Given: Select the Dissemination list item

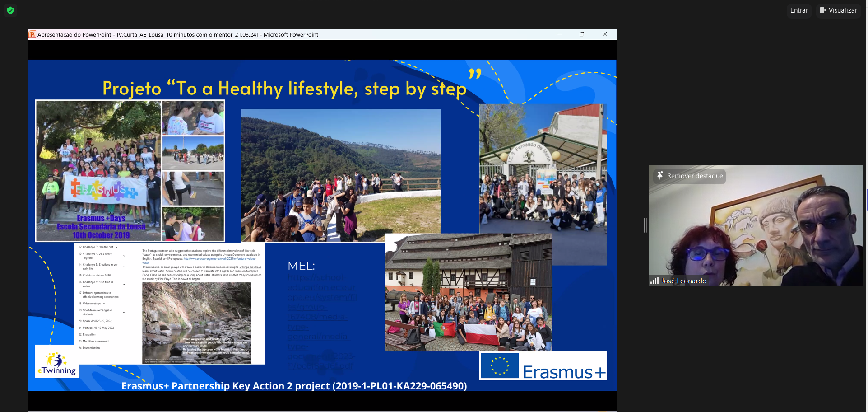Looking at the screenshot, I should [89, 348].
